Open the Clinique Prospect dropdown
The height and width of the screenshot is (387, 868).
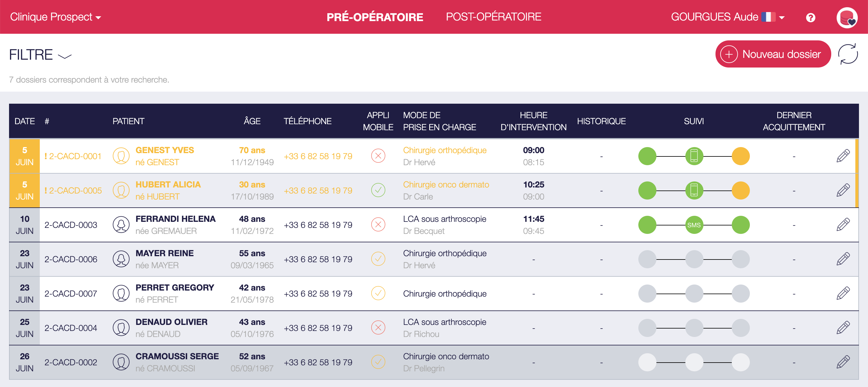pyautogui.click(x=55, y=17)
